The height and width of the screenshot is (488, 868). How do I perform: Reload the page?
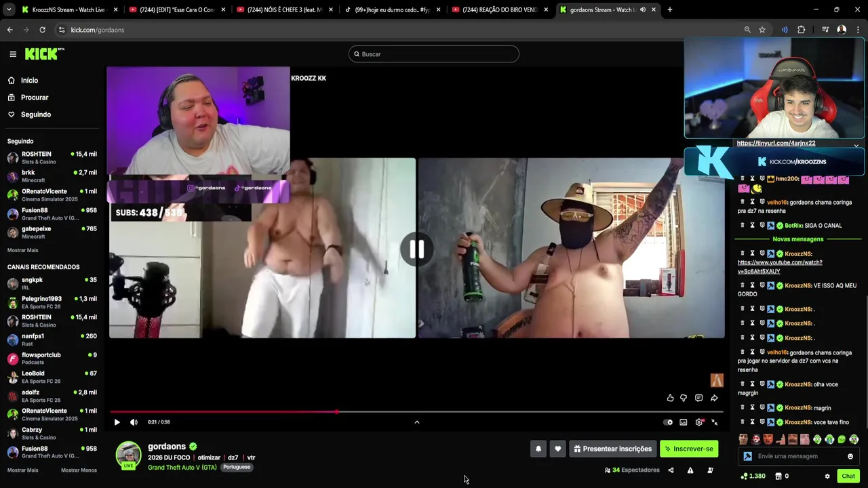[42, 30]
